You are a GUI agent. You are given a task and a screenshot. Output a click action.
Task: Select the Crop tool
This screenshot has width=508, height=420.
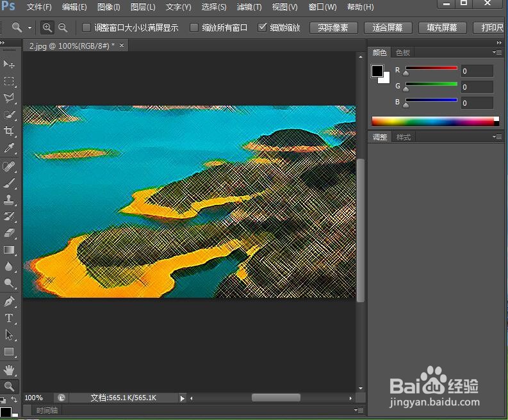pos(9,131)
